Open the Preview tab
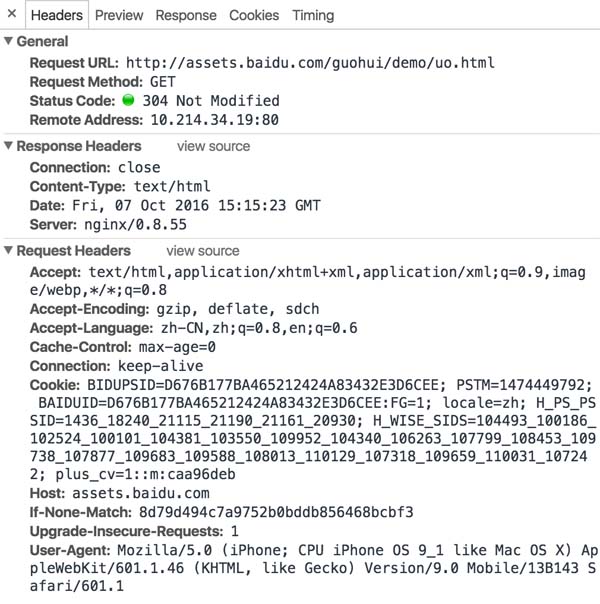 click(119, 16)
